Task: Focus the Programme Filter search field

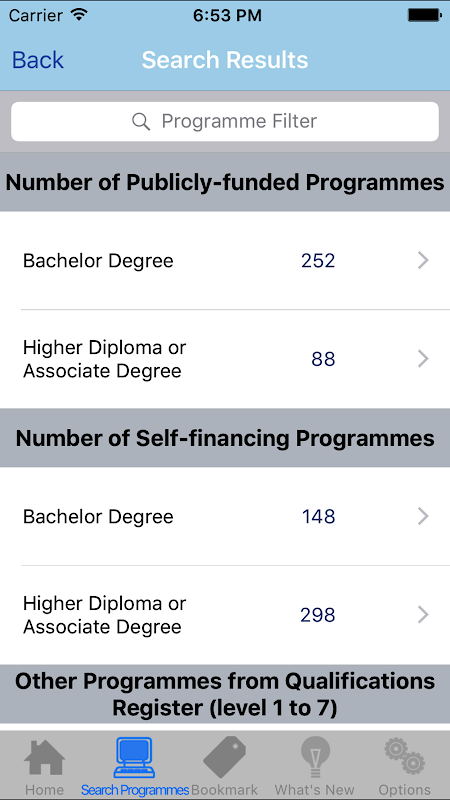Action: (225, 121)
